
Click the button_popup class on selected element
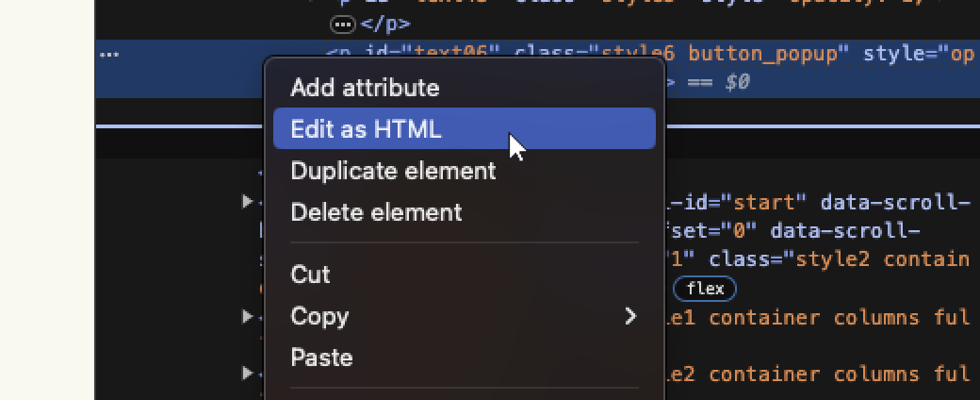[x=762, y=54]
